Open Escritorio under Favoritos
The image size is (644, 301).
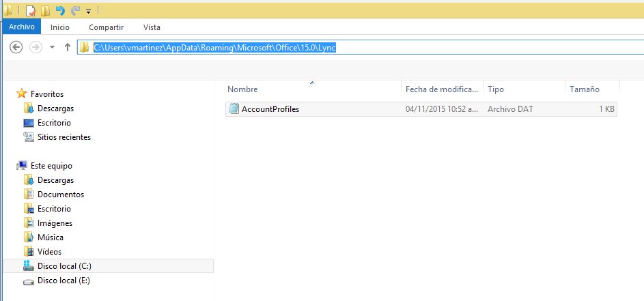click(54, 123)
